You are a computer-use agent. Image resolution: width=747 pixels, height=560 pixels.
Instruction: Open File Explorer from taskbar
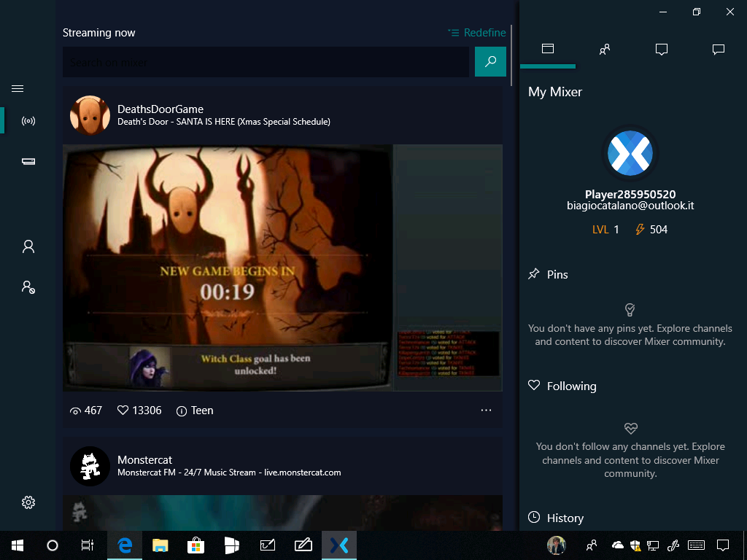point(160,545)
